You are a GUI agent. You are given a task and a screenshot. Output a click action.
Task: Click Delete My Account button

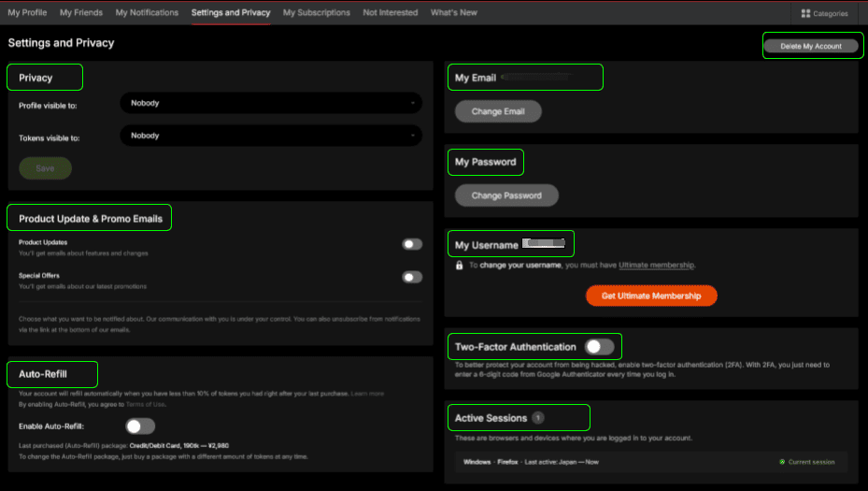point(811,46)
